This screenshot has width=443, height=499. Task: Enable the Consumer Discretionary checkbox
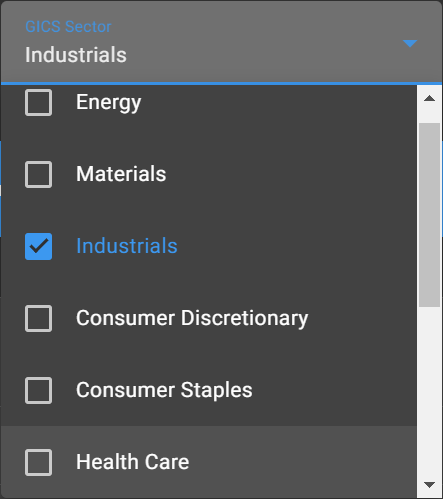pyautogui.click(x=38, y=318)
